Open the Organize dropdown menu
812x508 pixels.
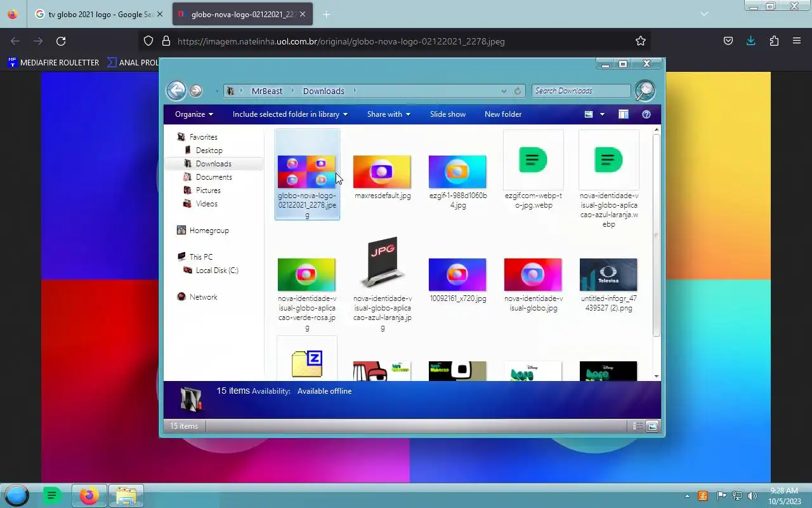tap(194, 114)
